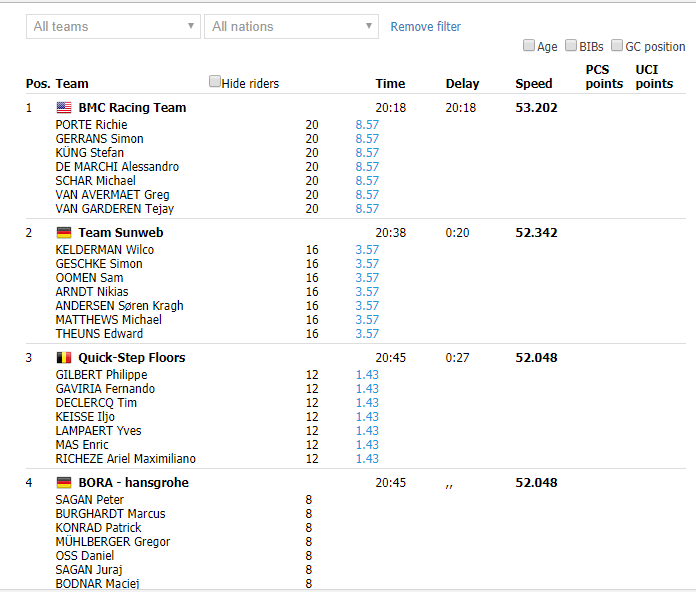Open rider THEUNS Edward
The image size is (696, 592).
(x=99, y=334)
